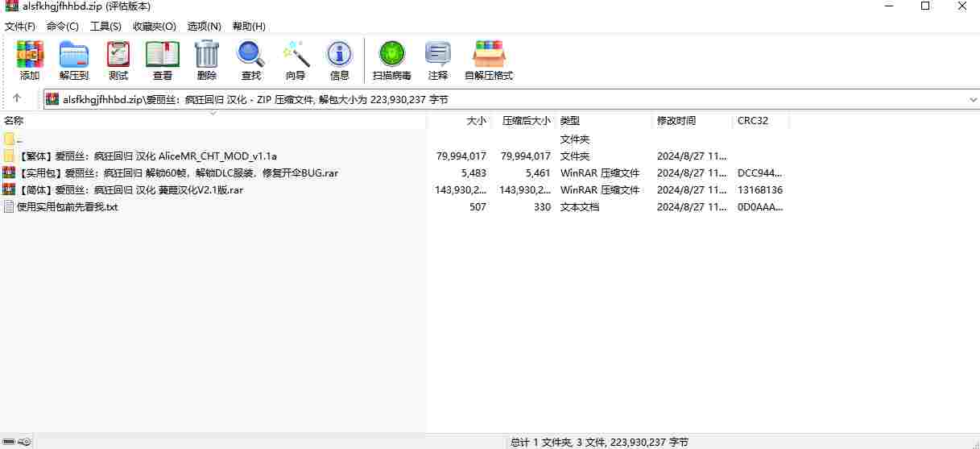Click the 注释 (Comment) toolbar icon
980x449 pixels.
coord(438,55)
